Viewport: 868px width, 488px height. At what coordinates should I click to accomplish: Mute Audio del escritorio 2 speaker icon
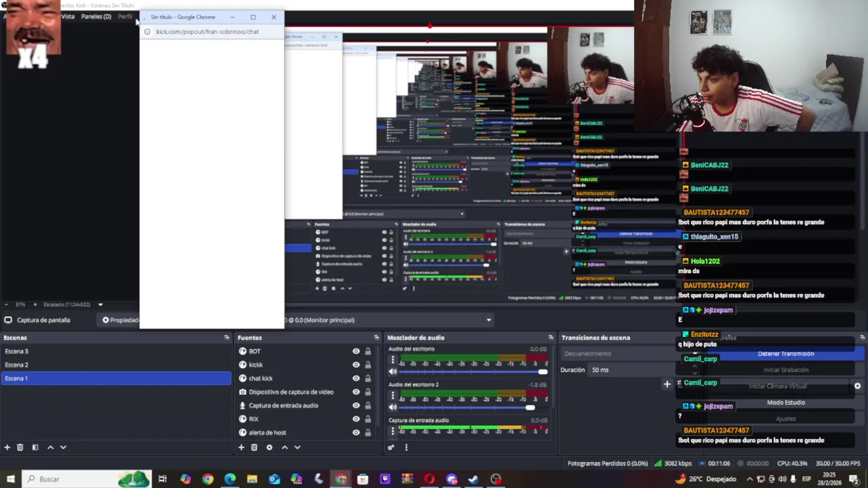click(393, 407)
